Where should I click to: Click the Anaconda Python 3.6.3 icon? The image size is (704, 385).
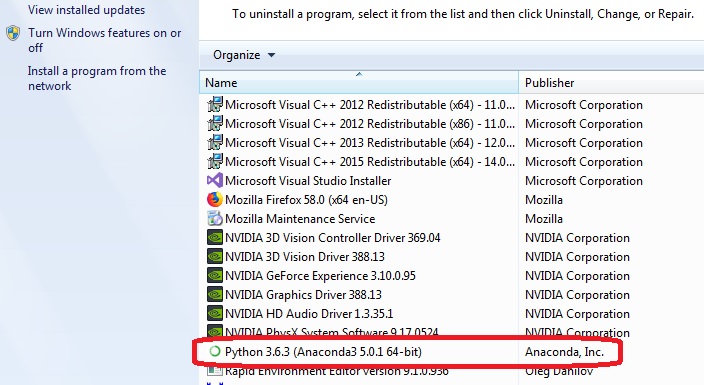click(215, 351)
